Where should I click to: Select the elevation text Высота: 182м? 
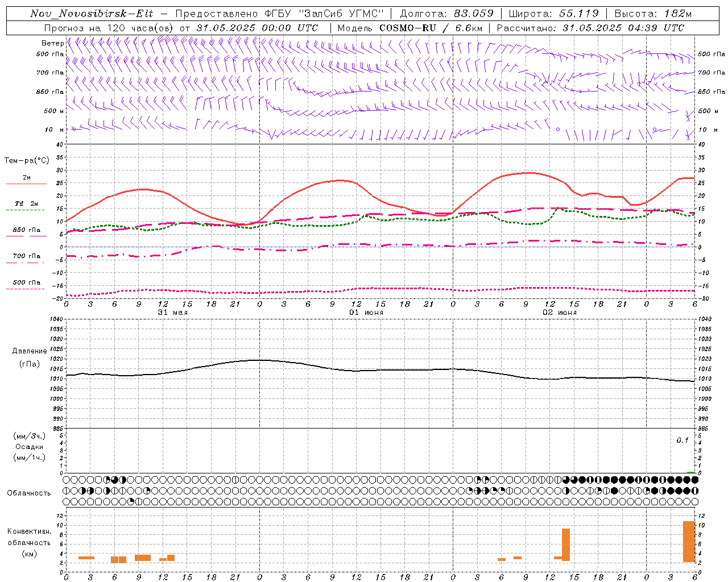(x=653, y=14)
